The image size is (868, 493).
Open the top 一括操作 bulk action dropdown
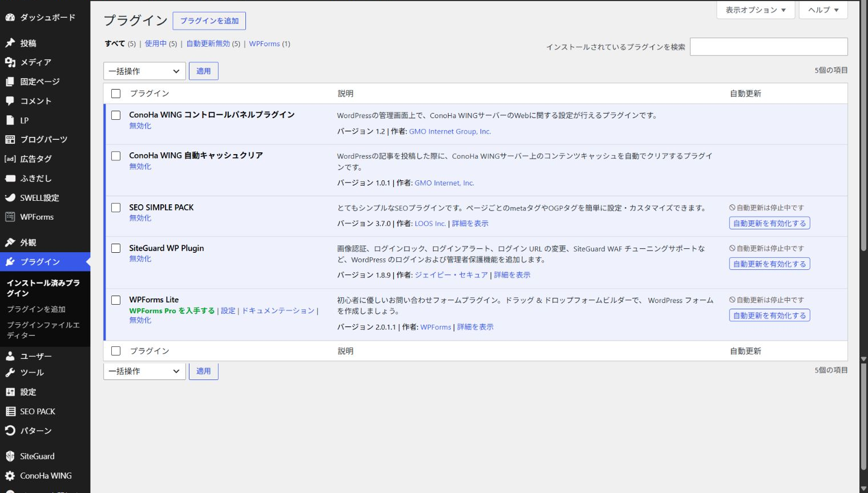[x=144, y=71]
